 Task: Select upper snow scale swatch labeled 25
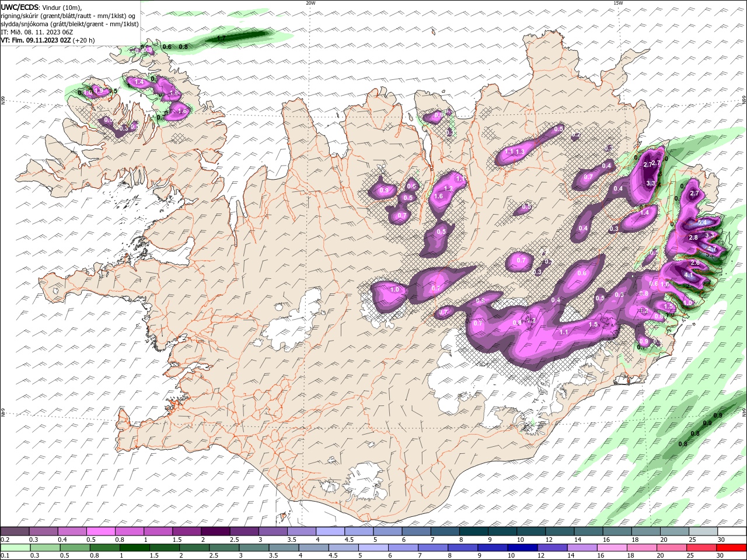pos(704,531)
